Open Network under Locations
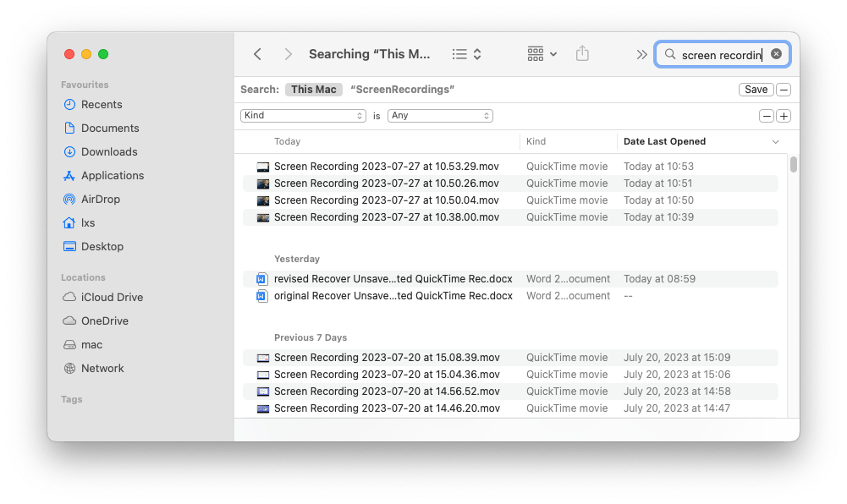The width and height of the screenshot is (847, 504). [x=101, y=368]
